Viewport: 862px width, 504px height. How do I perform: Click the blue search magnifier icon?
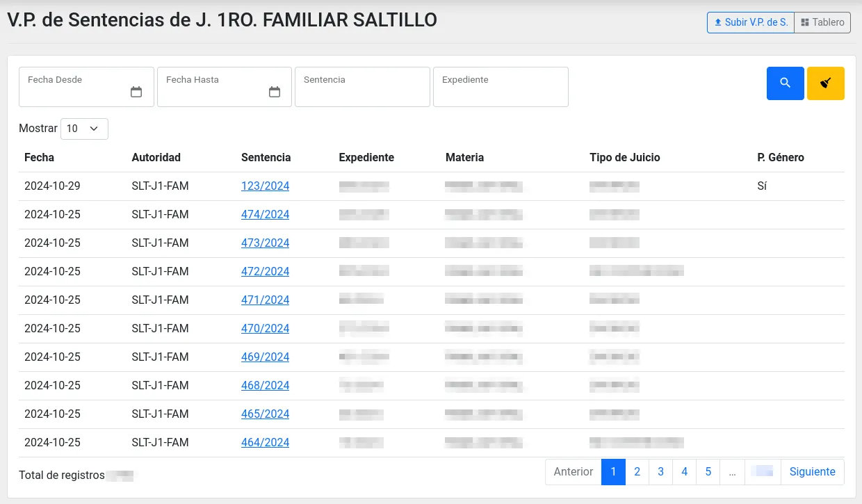click(x=785, y=83)
